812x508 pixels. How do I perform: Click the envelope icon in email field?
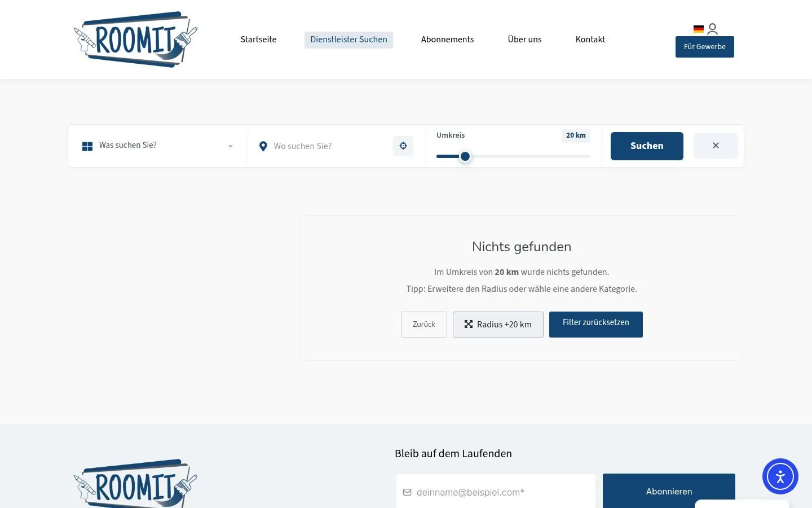pos(407,492)
